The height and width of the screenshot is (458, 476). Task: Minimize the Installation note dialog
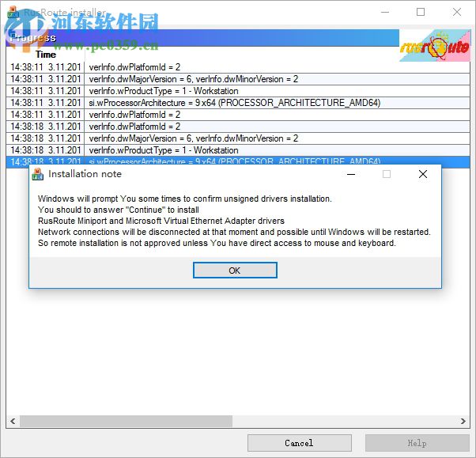[x=351, y=174]
